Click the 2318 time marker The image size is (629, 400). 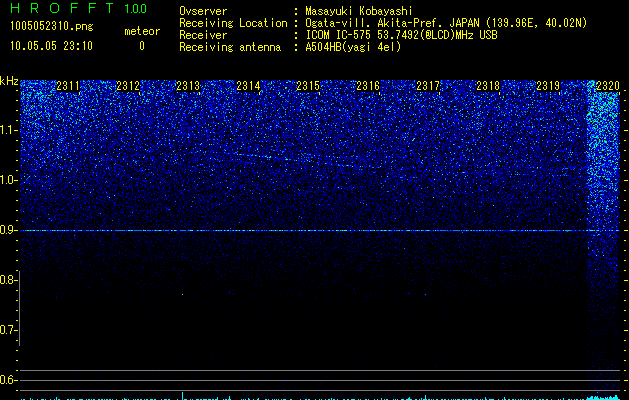pos(488,85)
